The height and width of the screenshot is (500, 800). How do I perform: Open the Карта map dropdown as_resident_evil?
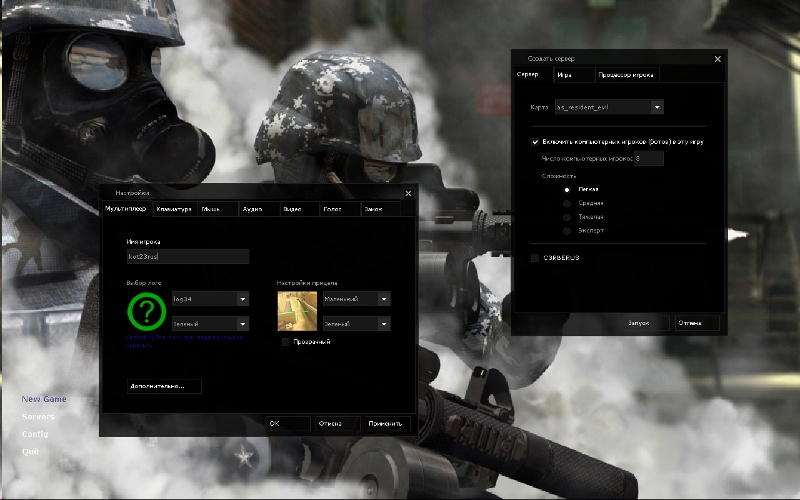click(x=609, y=107)
